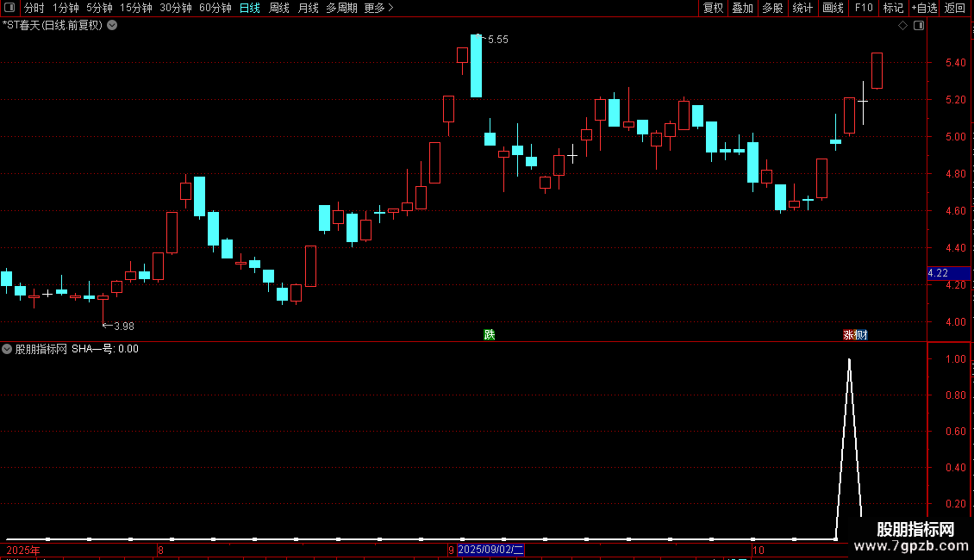This screenshot has width=974, height=560.
Task: Click the blue 财 marker under chart
Action: 862,334
